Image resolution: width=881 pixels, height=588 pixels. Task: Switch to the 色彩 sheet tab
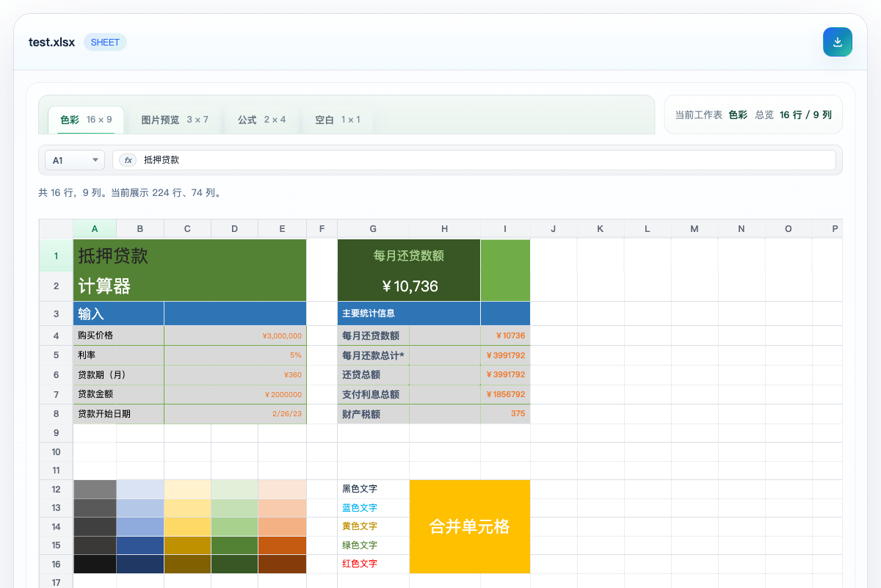click(x=86, y=120)
